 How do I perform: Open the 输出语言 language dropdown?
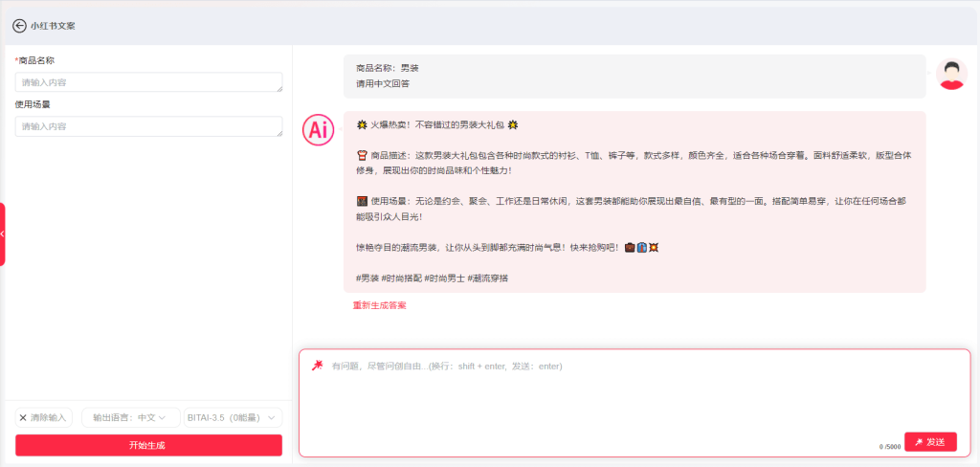click(130, 417)
